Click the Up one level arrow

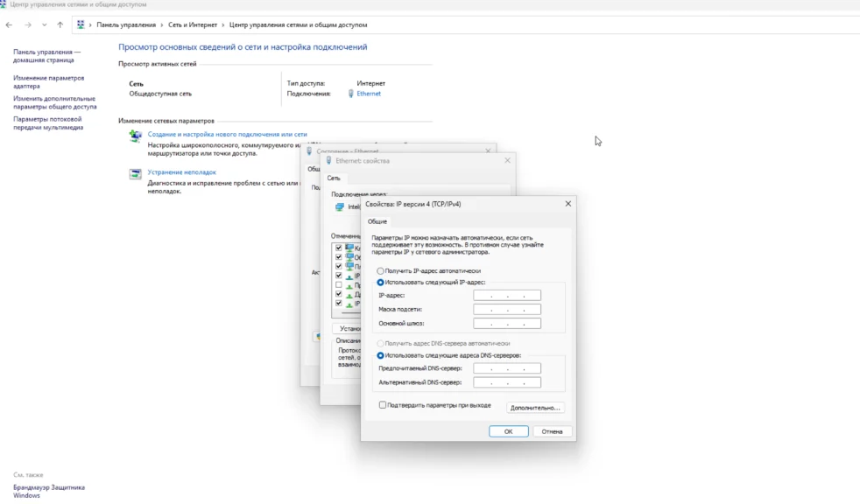tap(60, 25)
